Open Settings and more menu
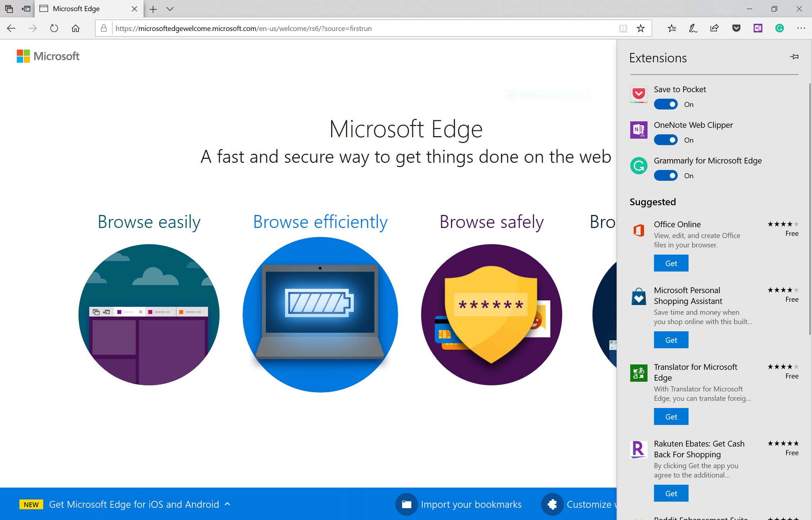This screenshot has width=812, height=520. [801, 28]
